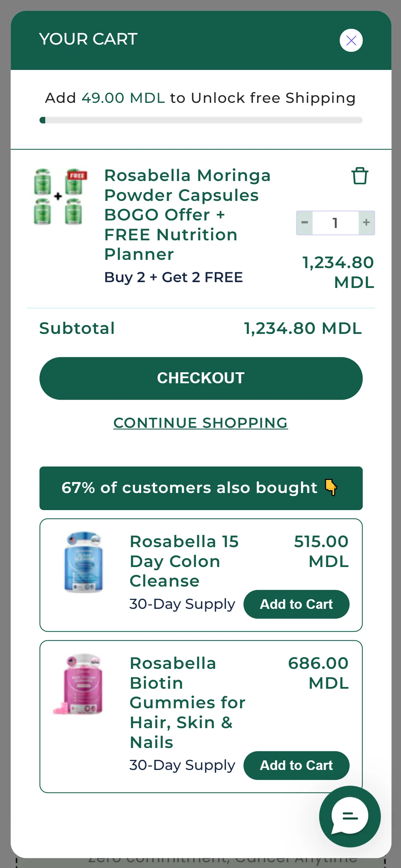This screenshot has height=868, width=401.
Task: Remove Moringa item using trash icon
Action: (x=360, y=176)
